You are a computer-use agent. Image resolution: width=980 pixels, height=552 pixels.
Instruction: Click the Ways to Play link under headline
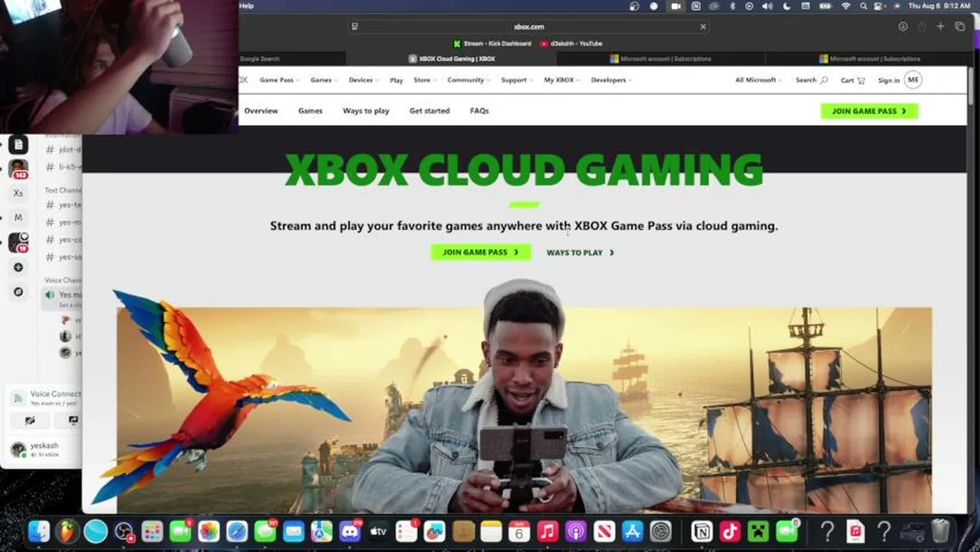[x=580, y=252]
